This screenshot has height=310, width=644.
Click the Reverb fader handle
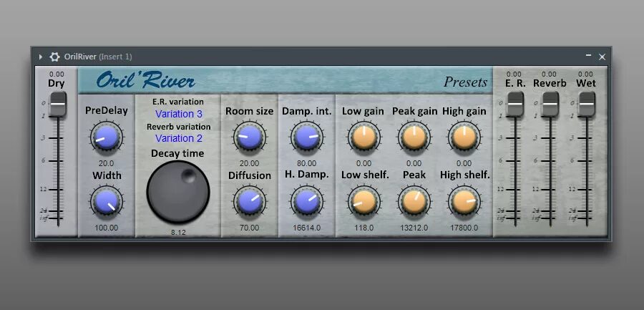coord(550,104)
